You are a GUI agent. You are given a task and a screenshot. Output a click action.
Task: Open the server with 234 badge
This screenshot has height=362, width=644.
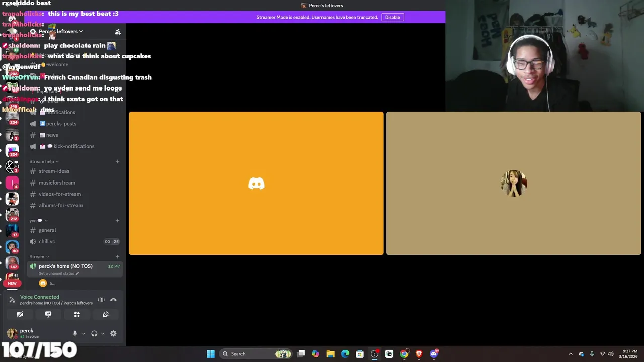click(x=12, y=118)
